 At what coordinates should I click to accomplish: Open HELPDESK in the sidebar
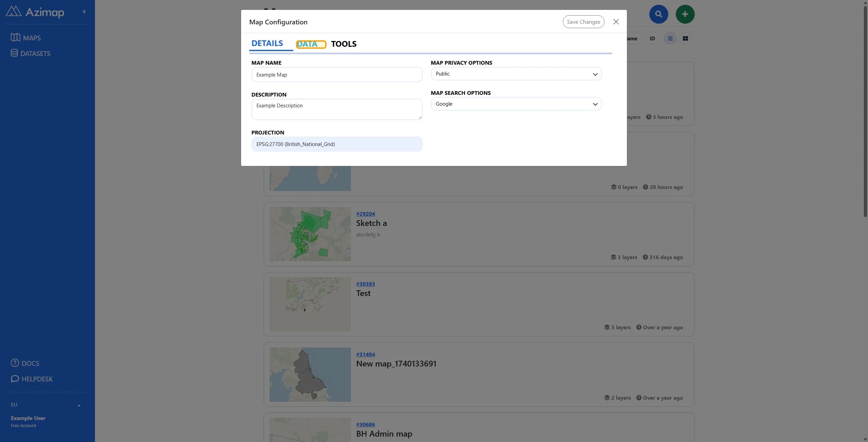tap(32, 379)
